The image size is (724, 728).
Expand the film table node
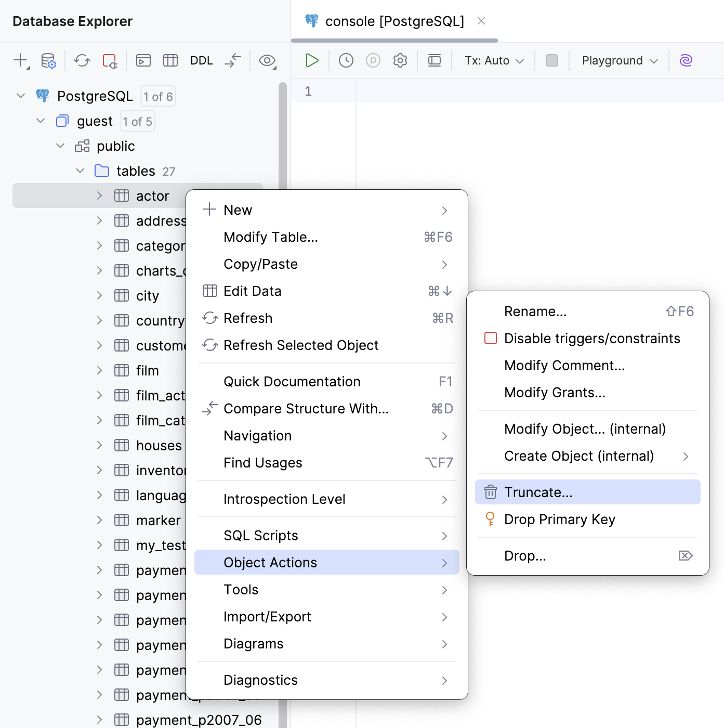(99, 370)
